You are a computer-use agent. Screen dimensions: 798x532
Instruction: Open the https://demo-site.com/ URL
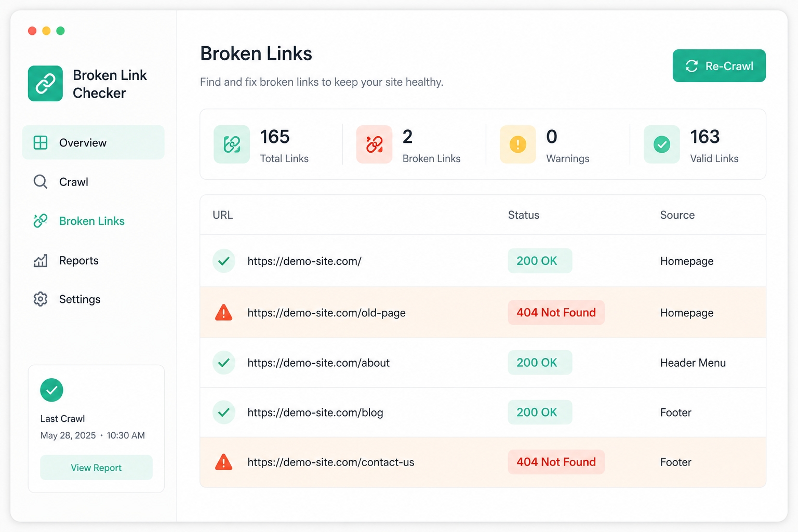pos(304,261)
